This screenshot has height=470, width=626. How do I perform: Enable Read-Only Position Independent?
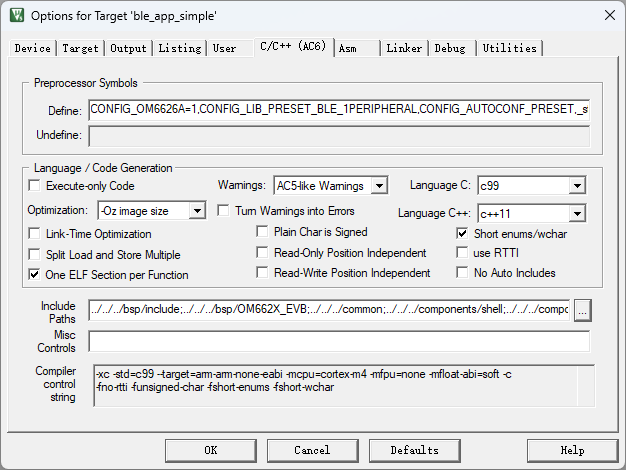coord(262,252)
